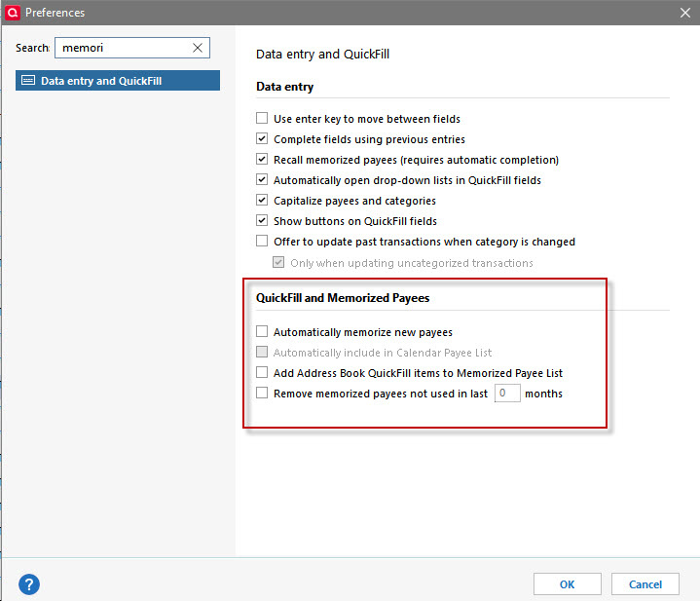
Task: Click the Preferences title text
Action: tap(55, 13)
